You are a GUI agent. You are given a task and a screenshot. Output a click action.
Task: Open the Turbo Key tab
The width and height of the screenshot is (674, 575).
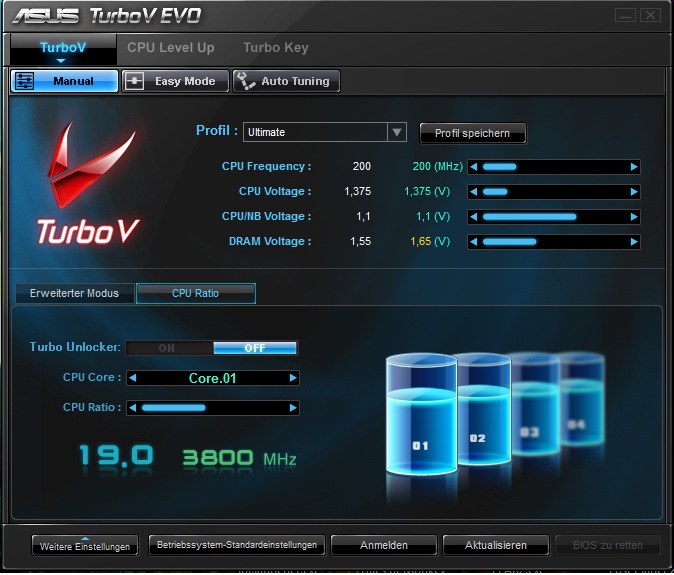[x=276, y=48]
